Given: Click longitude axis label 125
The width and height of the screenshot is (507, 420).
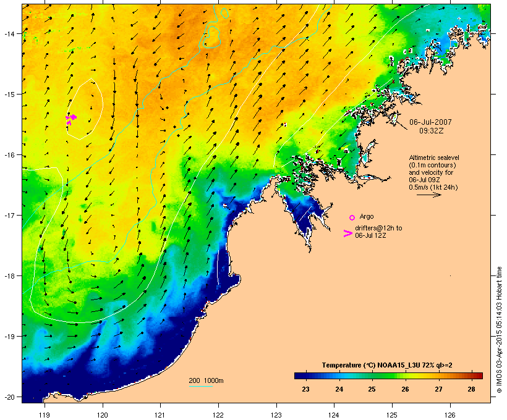Looking at the screenshot, I should (392, 415).
